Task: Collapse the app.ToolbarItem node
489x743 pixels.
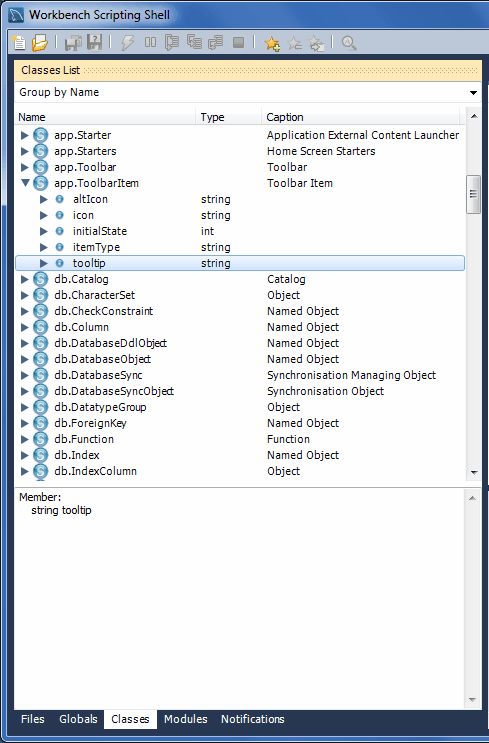Action: 25,183
